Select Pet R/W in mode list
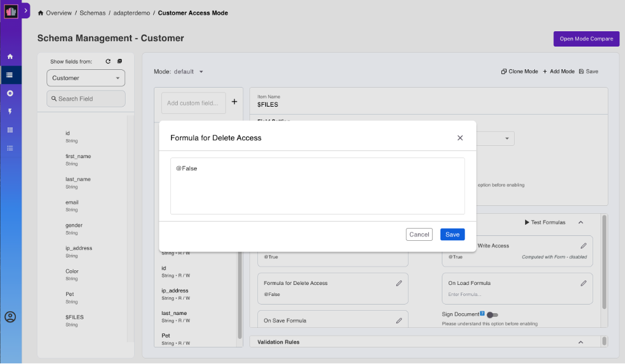Image resolution: width=625 pixels, height=364 pixels. coord(176,339)
